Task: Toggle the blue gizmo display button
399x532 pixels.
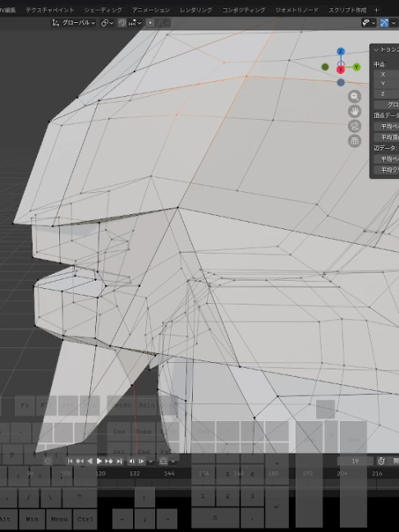Action: (384, 23)
